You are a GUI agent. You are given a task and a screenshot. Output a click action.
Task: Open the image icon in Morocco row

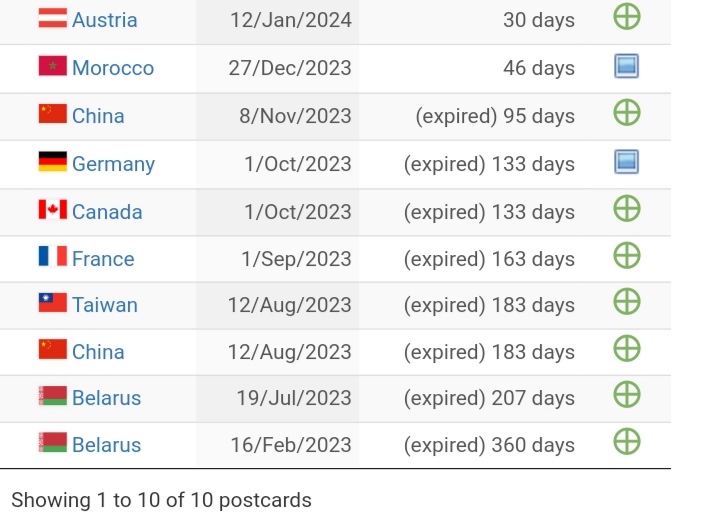tap(626, 67)
